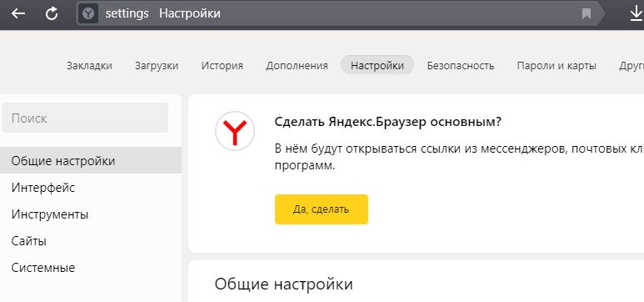Click the red Yandex Browser logo
The height and width of the screenshot is (302, 644).
[235, 131]
